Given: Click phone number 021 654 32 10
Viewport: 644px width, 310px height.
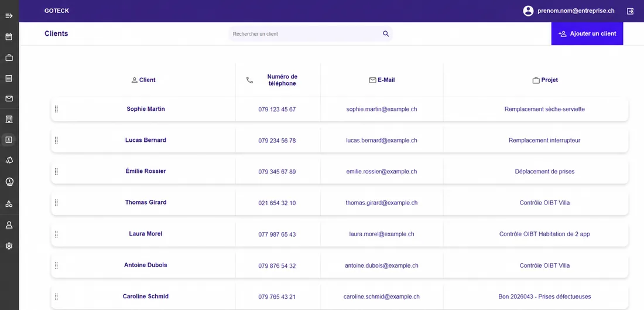Looking at the screenshot, I should pyautogui.click(x=278, y=203).
